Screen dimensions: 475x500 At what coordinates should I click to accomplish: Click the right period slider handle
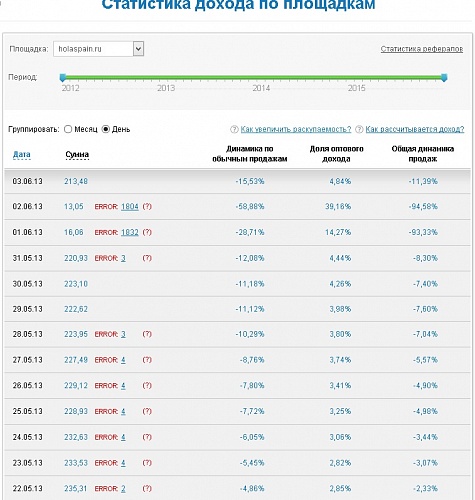pyautogui.click(x=444, y=78)
